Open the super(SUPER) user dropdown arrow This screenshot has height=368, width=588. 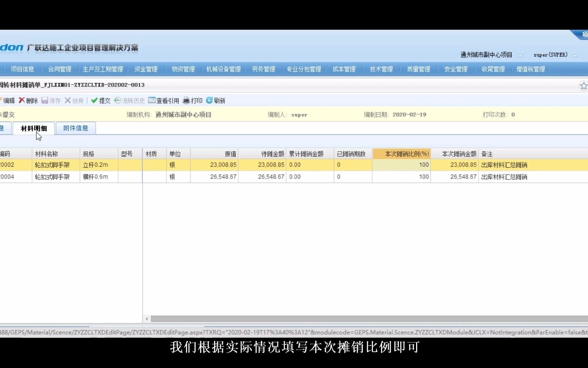[x=576, y=56]
